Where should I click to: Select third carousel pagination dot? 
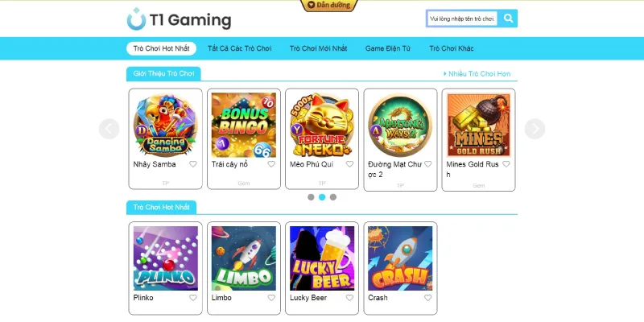click(x=333, y=197)
